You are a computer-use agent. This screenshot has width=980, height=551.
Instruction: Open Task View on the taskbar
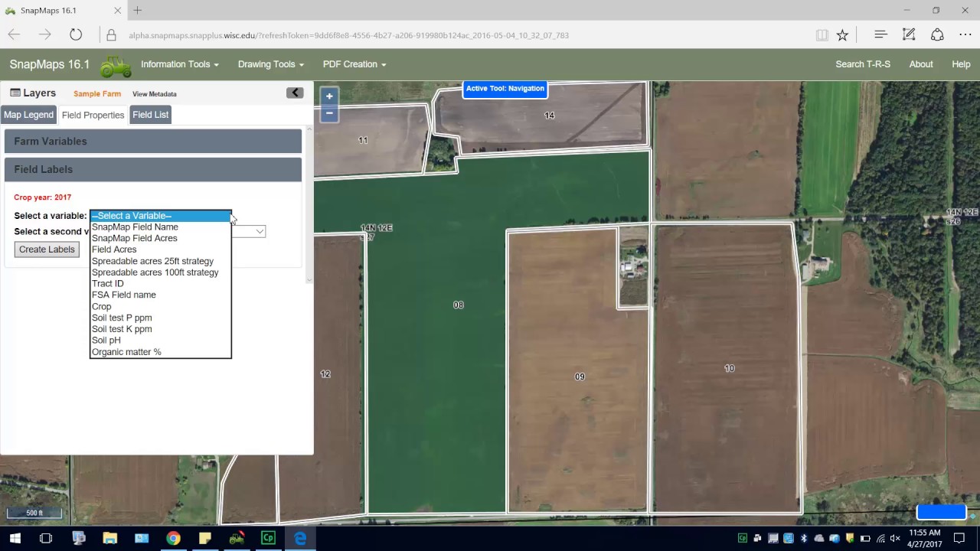pos(46,538)
